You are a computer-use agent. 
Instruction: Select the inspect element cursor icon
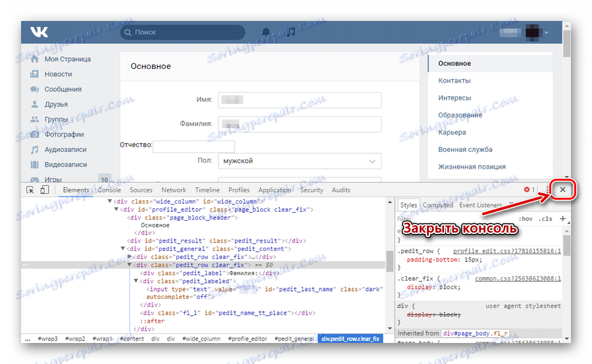(x=30, y=190)
